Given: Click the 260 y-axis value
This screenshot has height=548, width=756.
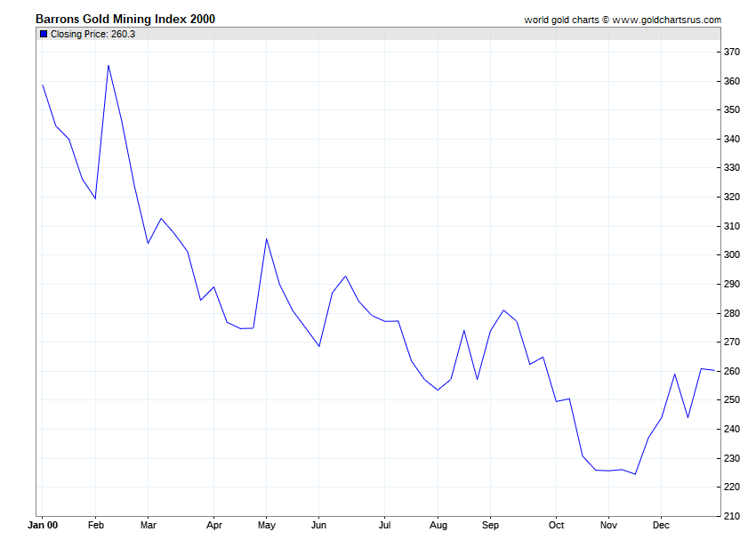Looking at the screenshot, I should pyautogui.click(x=732, y=372).
